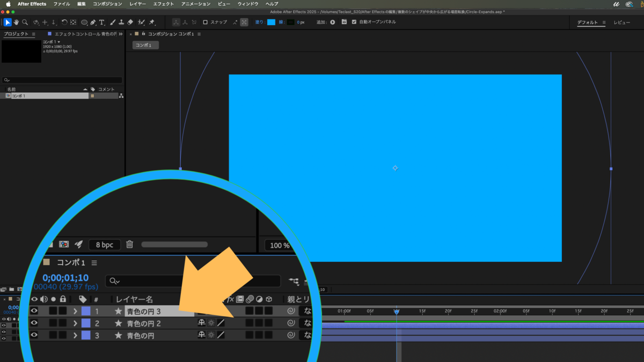Select the Pen tool
Screen dimensions: 644x362
point(93,22)
